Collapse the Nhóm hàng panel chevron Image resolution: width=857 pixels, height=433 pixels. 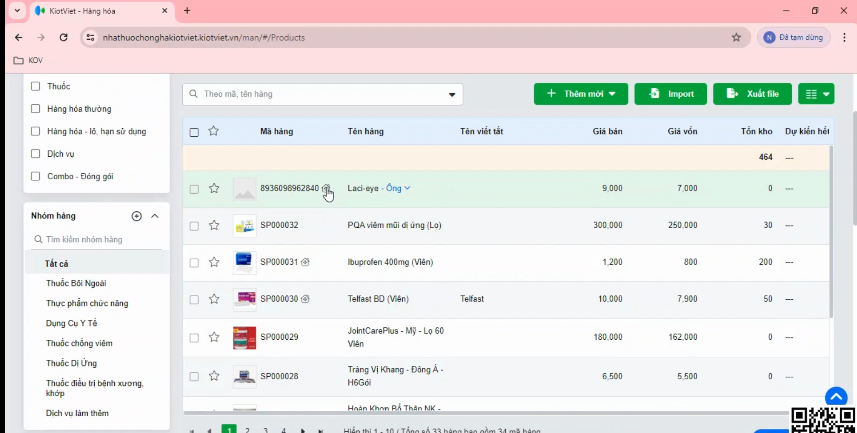[x=155, y=216]
